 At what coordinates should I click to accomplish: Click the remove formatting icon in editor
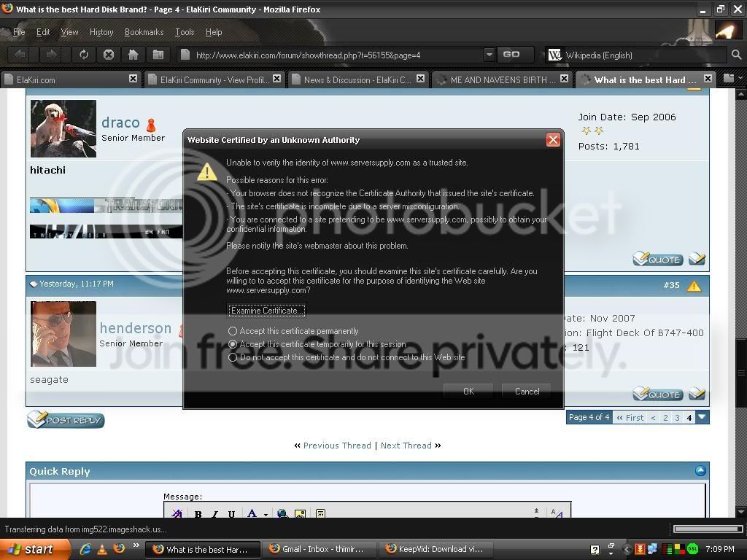coord(177,513)
